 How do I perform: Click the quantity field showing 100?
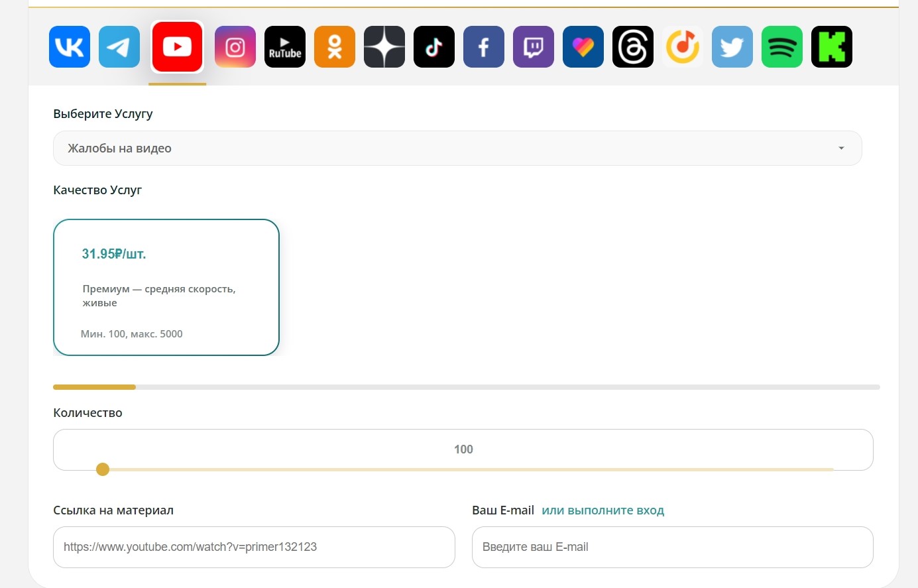[x=463, y=449]
